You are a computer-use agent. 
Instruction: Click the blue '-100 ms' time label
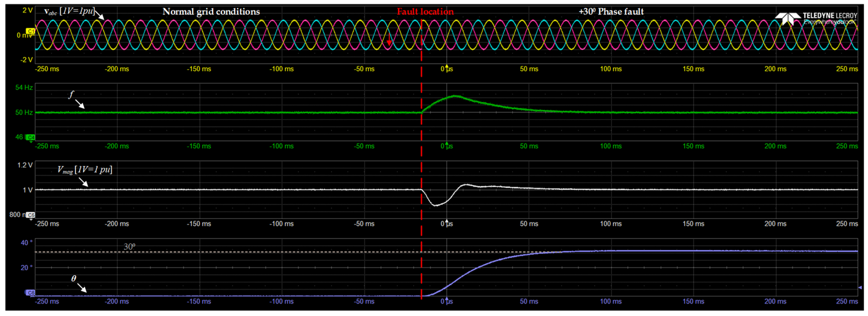(282, 301)
